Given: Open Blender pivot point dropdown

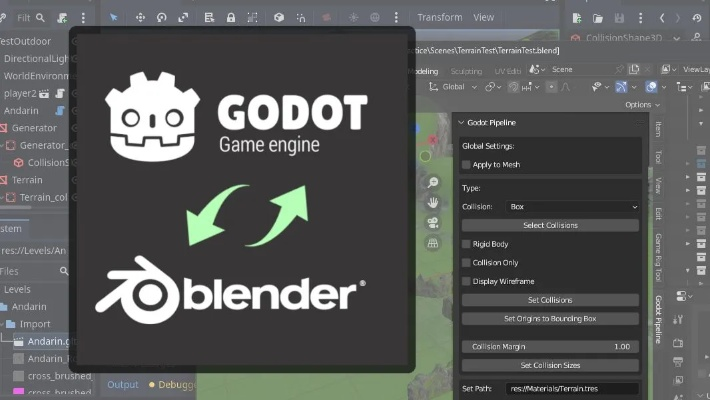Looking at the screenshot, I should click(x=493, y=87).
